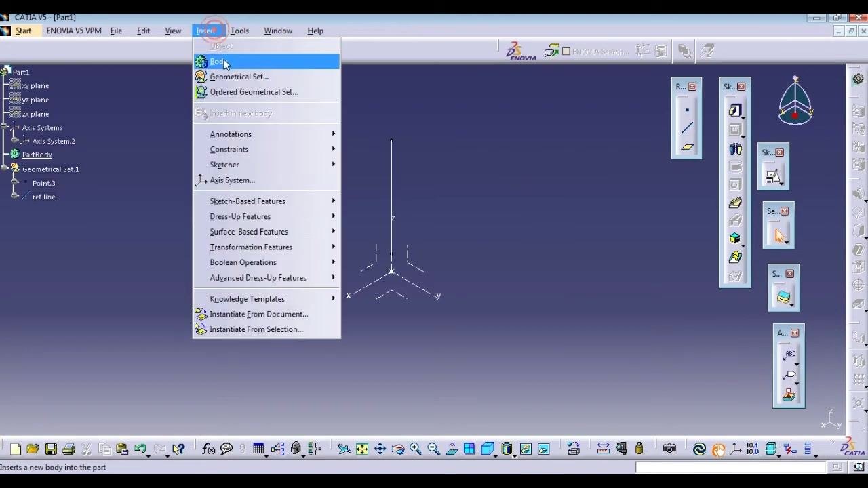Click the Fit All In icon

click(x=362, y=449)
